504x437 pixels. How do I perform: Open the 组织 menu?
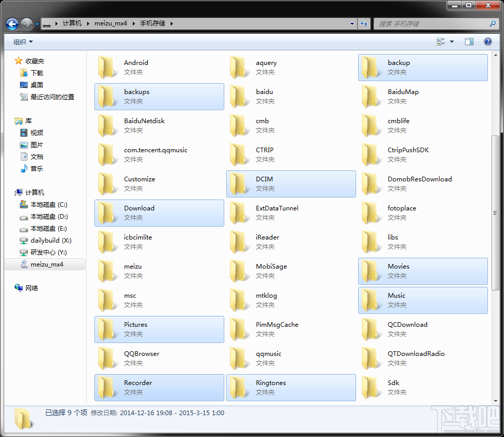pos(23,42)
